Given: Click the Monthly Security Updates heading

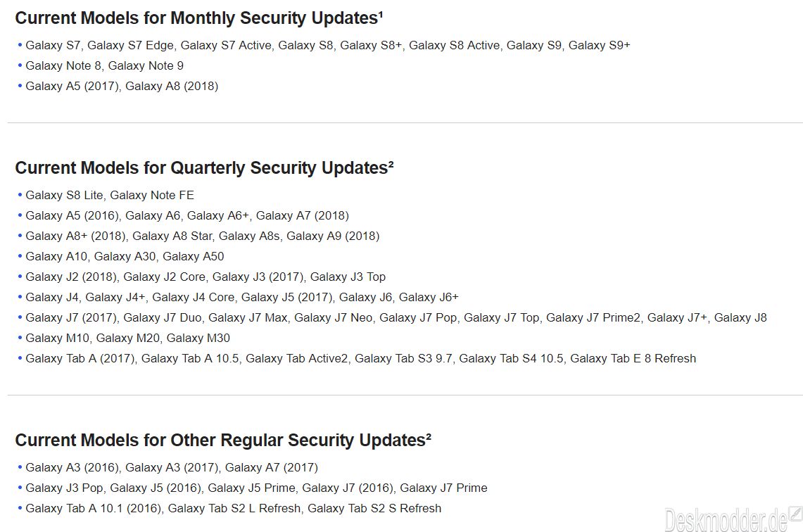Looking at the screenshot, I should (199, 18).
